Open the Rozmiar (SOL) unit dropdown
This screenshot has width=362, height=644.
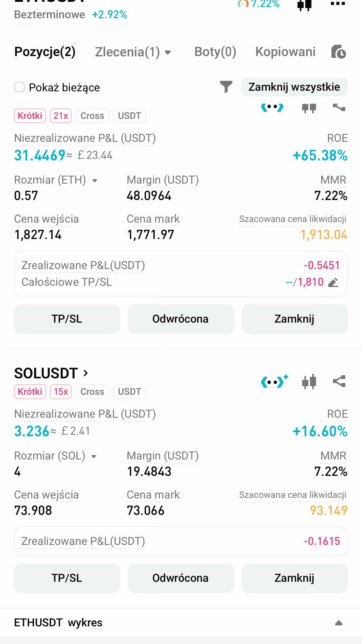tap(94, 456)
